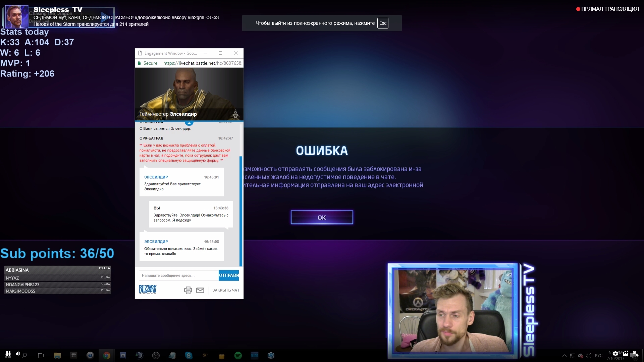Click the Heroes of the Storm game link
The image size is (644, 362).
tap(54, 24)
